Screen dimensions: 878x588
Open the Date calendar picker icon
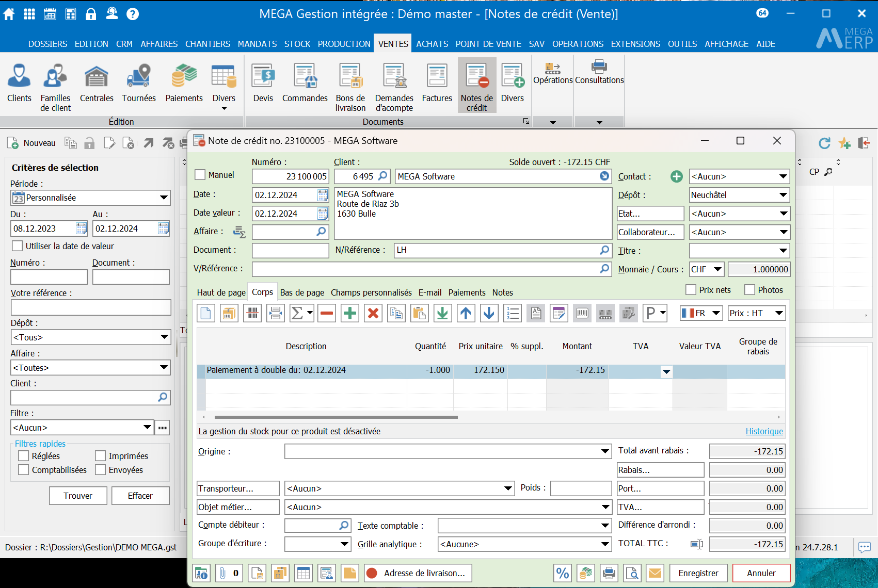tap(323, 195)
